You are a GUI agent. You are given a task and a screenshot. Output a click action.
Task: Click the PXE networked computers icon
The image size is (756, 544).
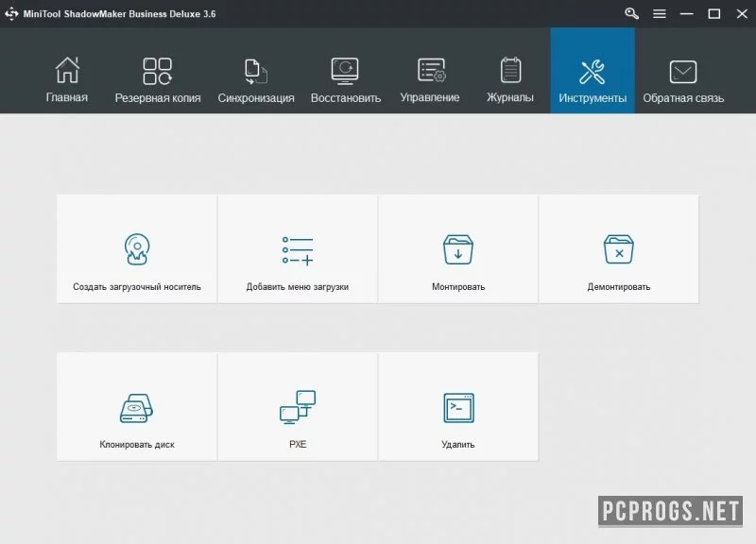298,407
